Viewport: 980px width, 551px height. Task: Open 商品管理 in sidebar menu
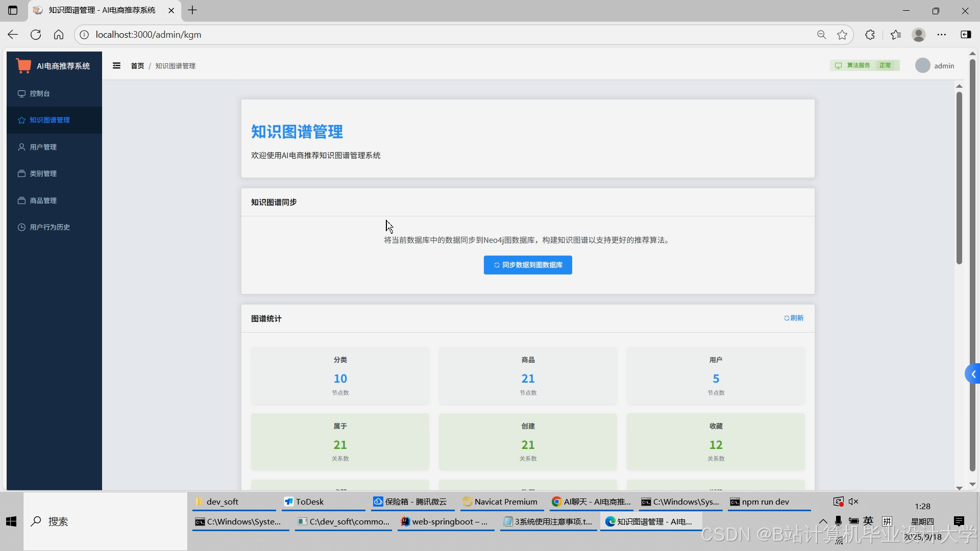click(43, 201)
